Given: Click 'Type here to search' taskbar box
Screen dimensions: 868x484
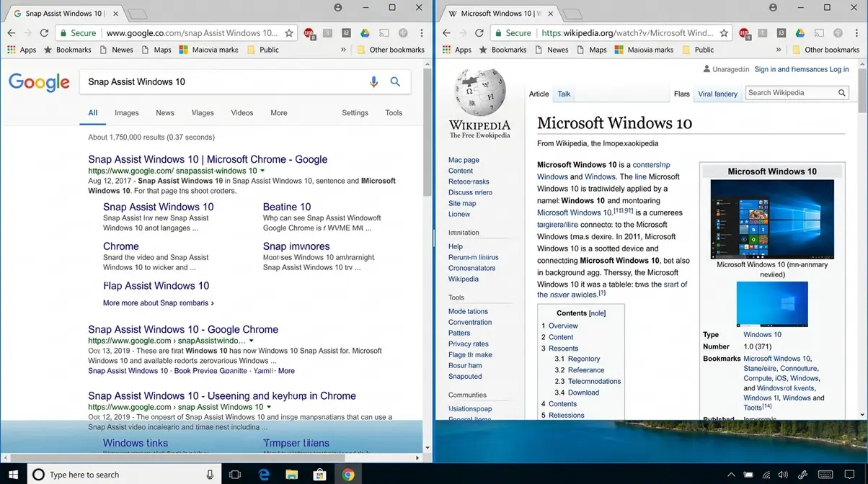Looking at the screenshot, I should [123, 475].
